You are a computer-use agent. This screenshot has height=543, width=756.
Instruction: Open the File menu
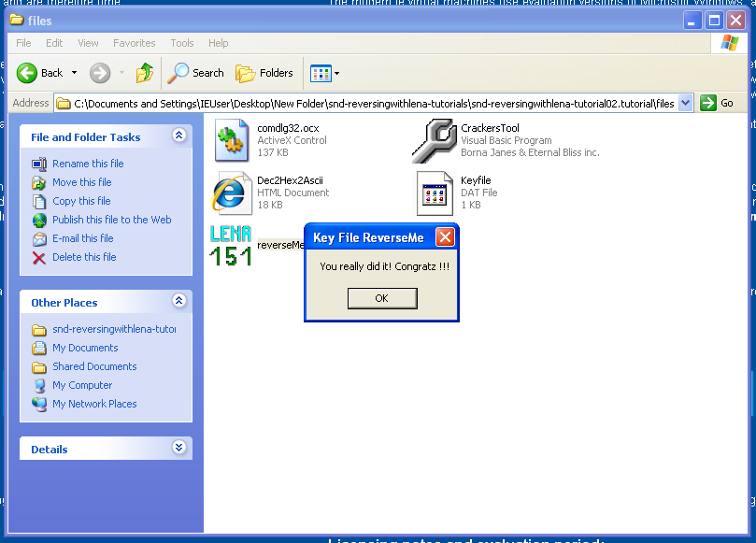pyautogui.click(x=23, y=43)
